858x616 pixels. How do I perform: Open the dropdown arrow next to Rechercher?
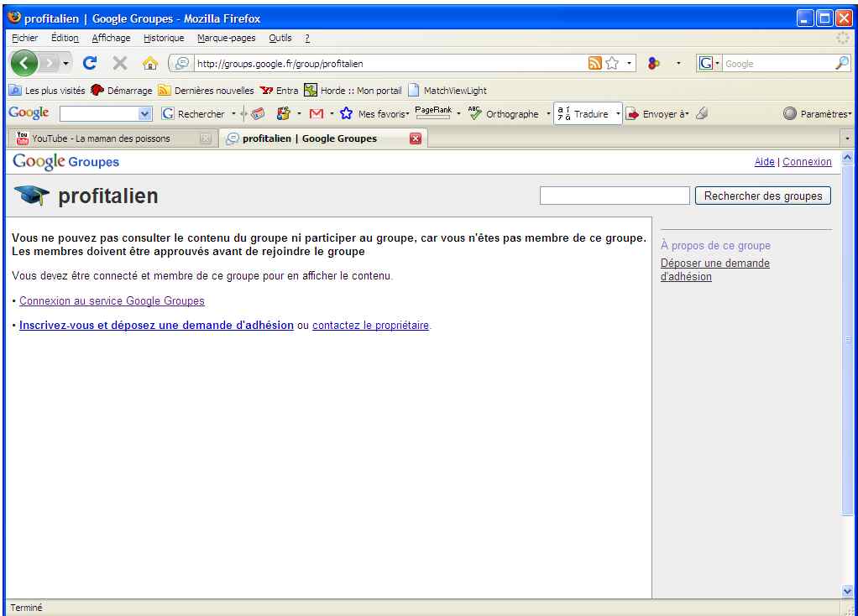click(x=233, y=114)
